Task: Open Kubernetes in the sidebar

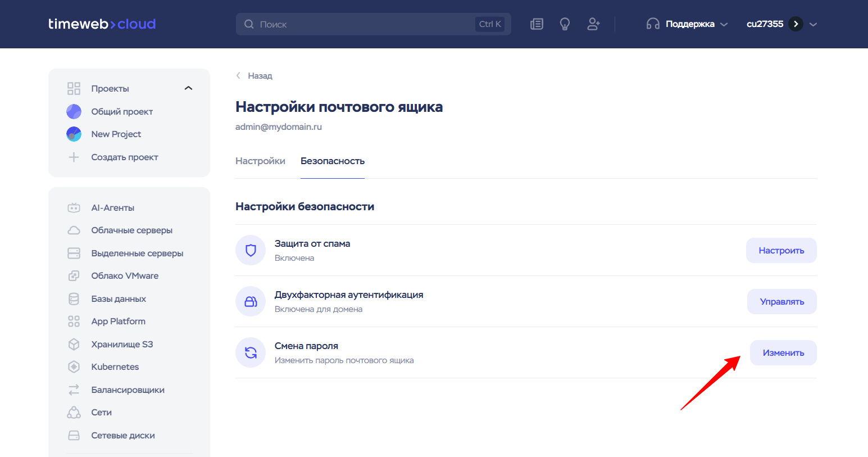Action: (x=115, y=367)
